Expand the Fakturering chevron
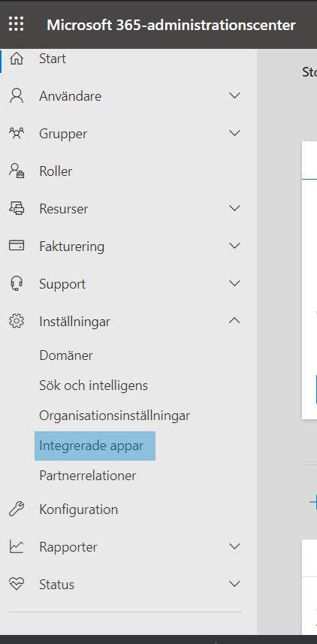317x644 pixels. (234, 246)
